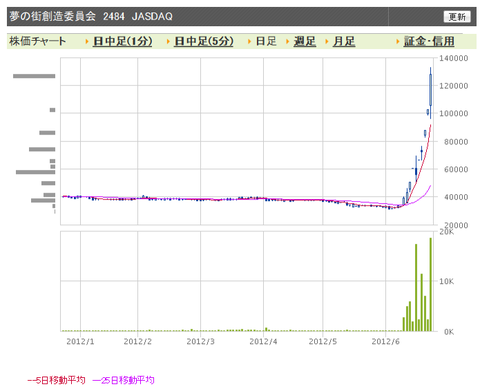Click the 株価チャート label

pos(38,41)
